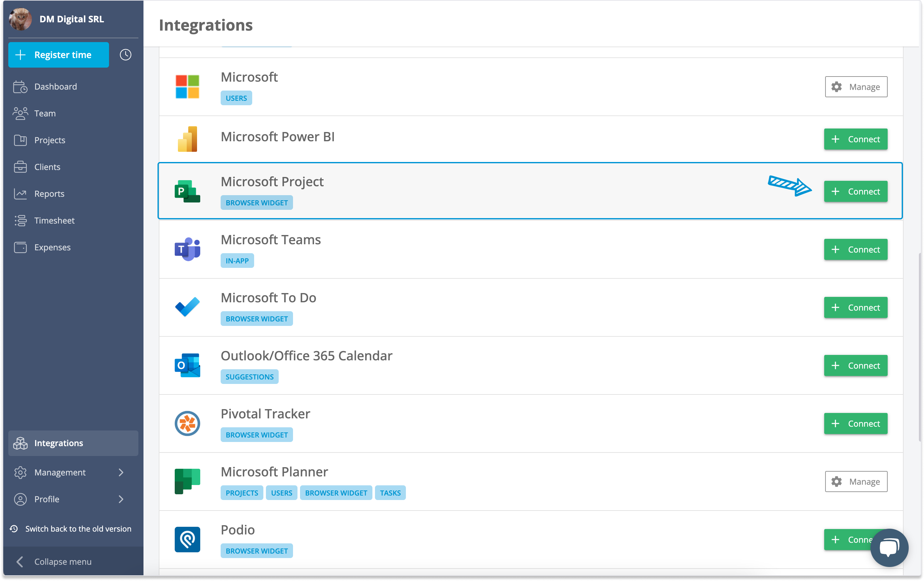Click BROWSER WIDGET tag under Pivotal Tracker
Screen dimensions: 924x581
click(x=257, y=435)
